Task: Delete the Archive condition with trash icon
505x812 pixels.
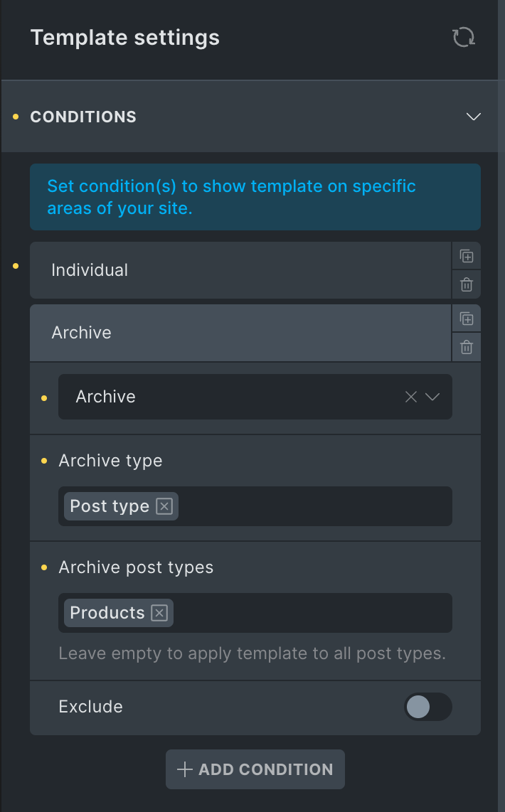Action: 467,347
